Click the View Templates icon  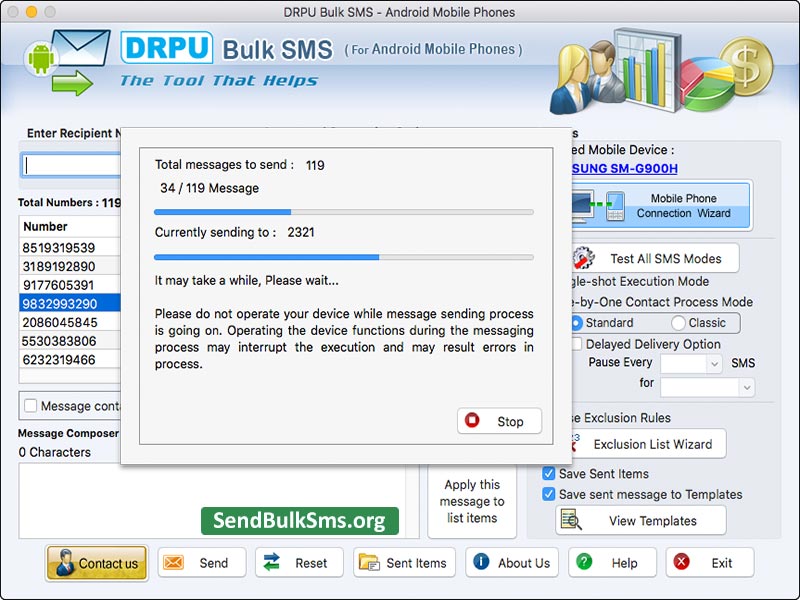click(572, 520)
